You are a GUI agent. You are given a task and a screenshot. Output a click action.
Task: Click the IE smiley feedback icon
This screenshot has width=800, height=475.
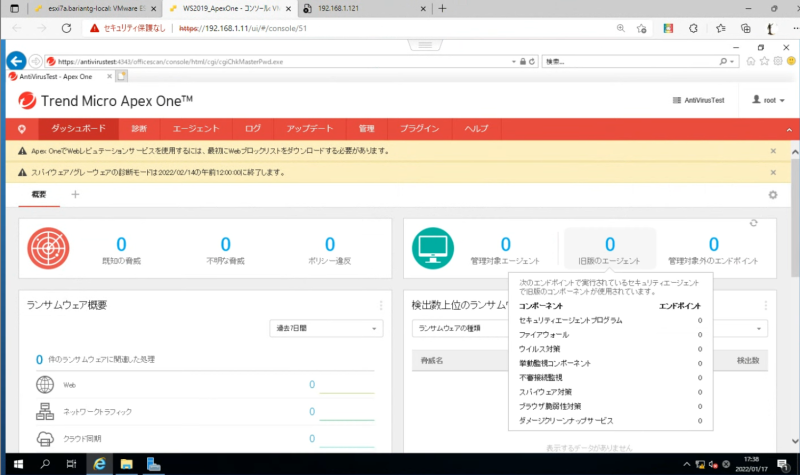click(x=791, y=61)
